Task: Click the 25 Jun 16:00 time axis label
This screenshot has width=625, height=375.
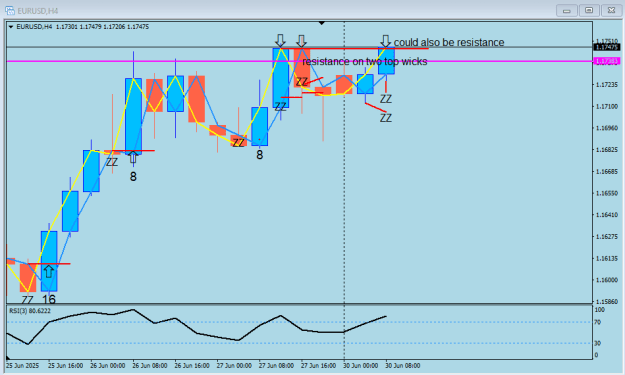Action: [65, 366]
